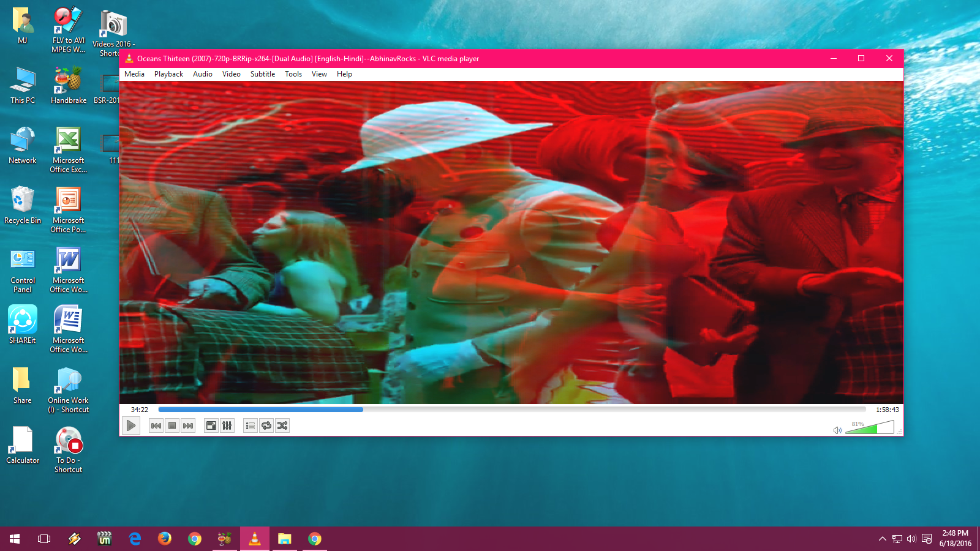
Task: Skip to next media in VLC
Action: click(188, 425)
